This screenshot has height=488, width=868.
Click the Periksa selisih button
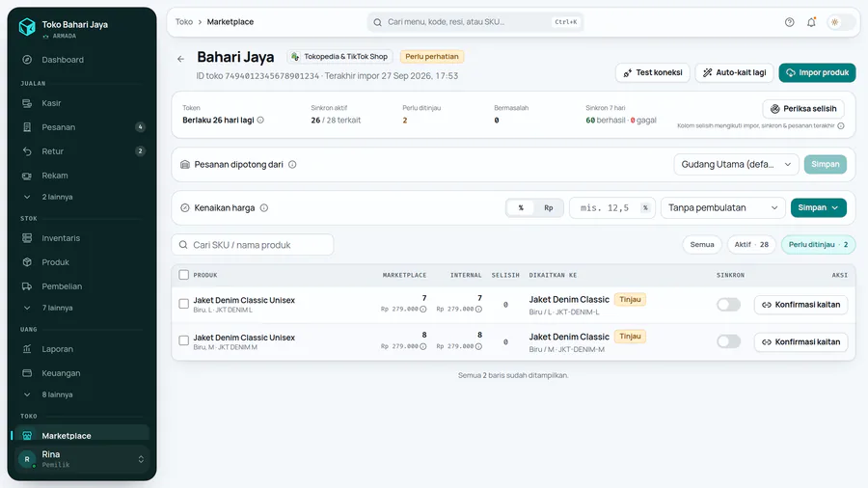803,109
